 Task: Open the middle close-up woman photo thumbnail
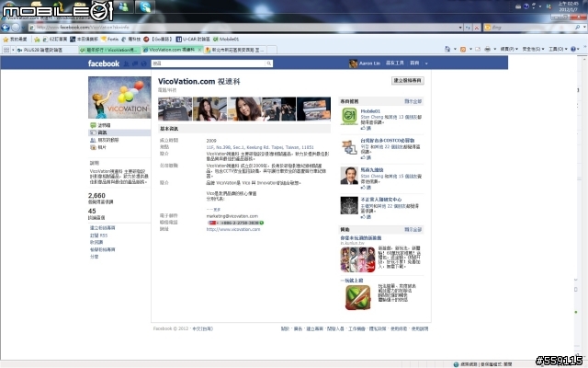244,109
